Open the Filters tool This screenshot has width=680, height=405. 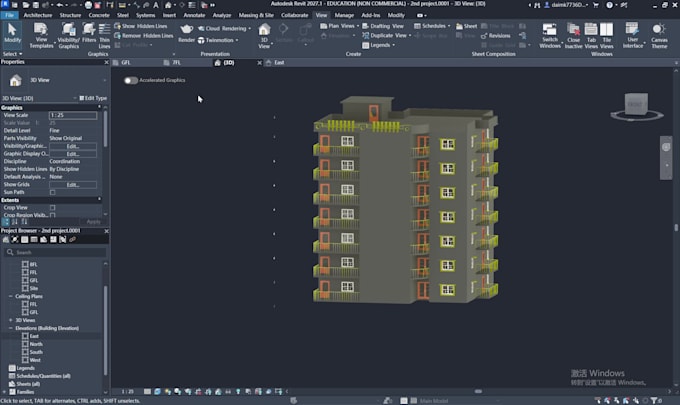[89, 34]
